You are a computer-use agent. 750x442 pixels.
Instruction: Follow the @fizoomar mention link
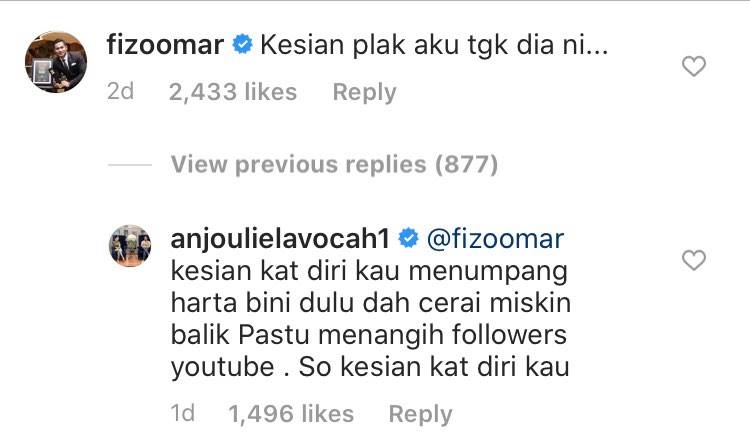click(495, 239)
